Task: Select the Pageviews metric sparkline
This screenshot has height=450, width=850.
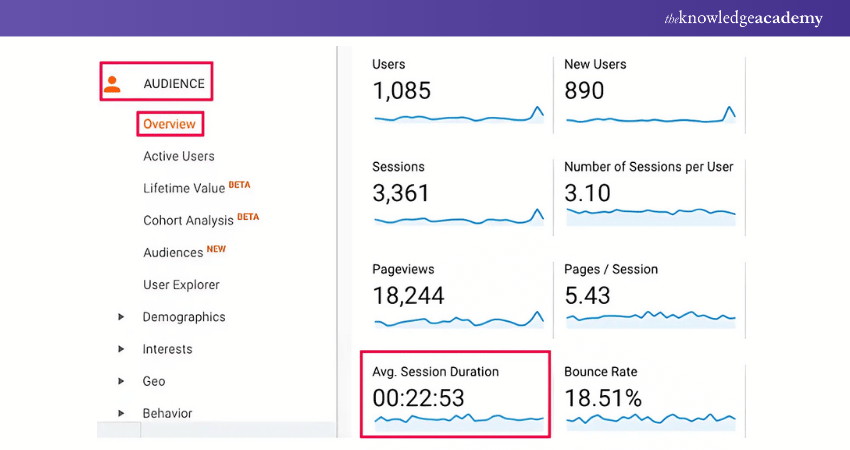Action: (x=458, y=321)
